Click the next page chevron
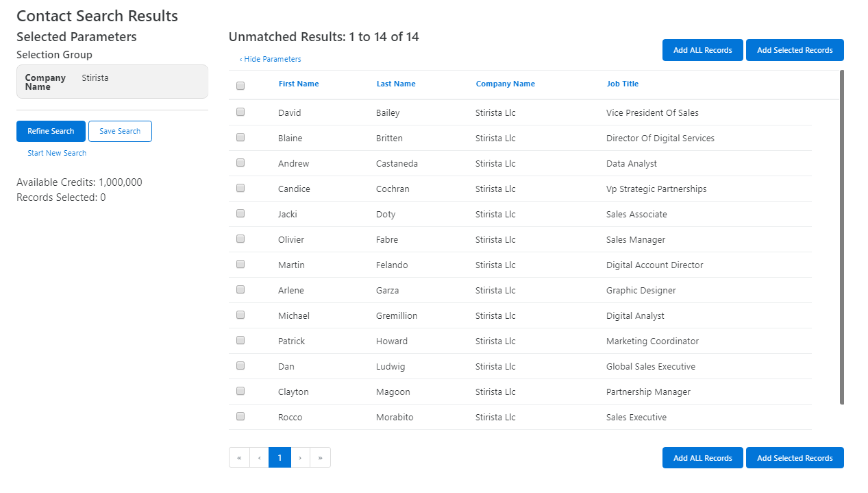Image resolution: width=868 pixels, height=493 pixels. coord(300,457)
